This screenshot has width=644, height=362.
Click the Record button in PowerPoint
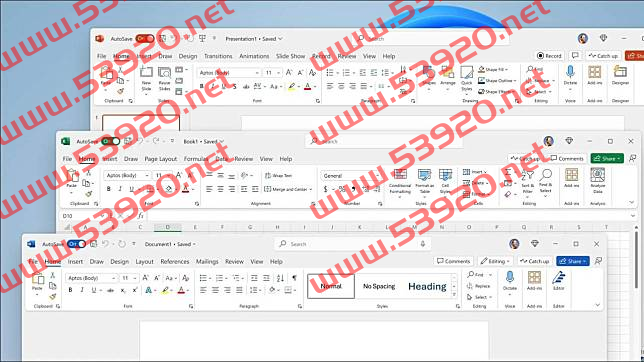click(549, 56)
